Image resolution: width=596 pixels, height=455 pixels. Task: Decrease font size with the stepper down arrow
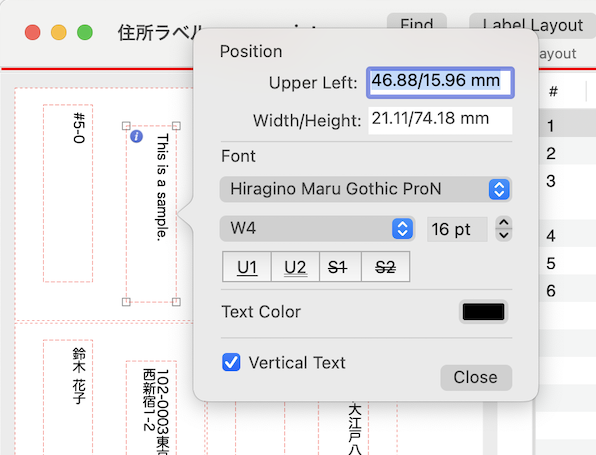[x=504, y=235]
